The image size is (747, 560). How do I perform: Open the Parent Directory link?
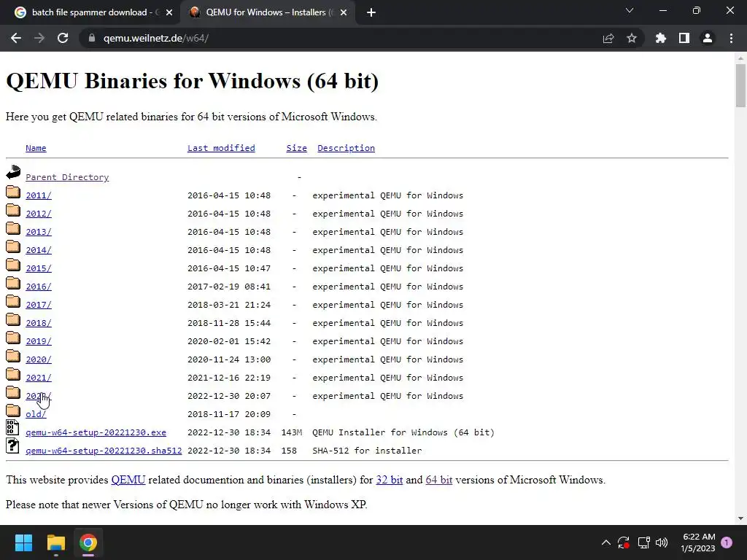[67, 177]
